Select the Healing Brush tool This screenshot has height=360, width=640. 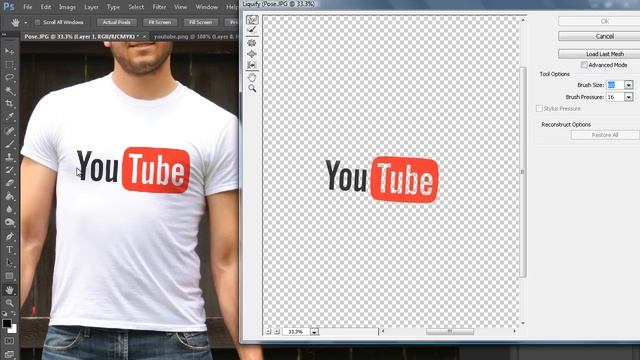coord(9,131)
